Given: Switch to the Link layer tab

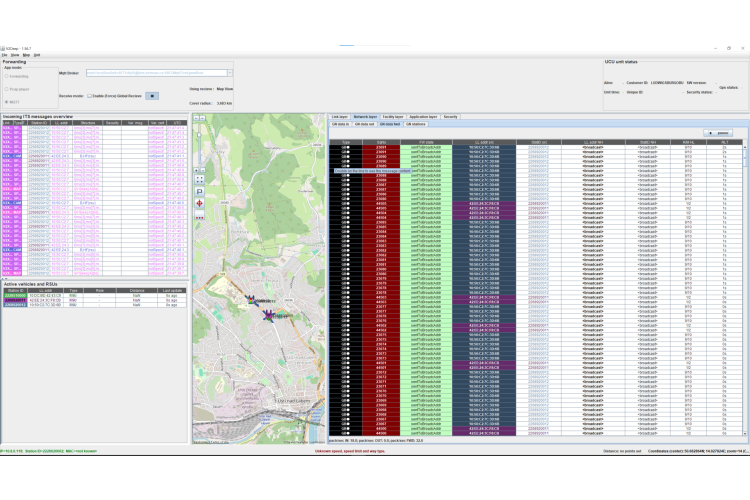Looking at the screenshot, I should 340,117.
